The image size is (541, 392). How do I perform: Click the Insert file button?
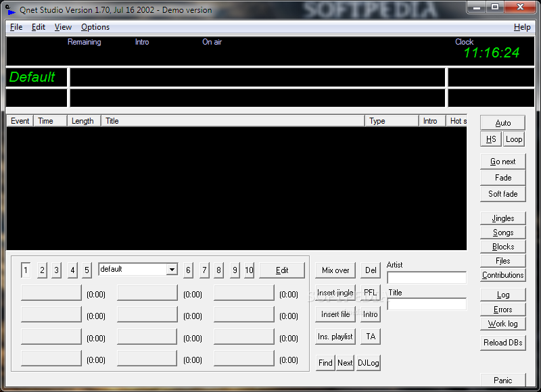click(x=335, y=314)
